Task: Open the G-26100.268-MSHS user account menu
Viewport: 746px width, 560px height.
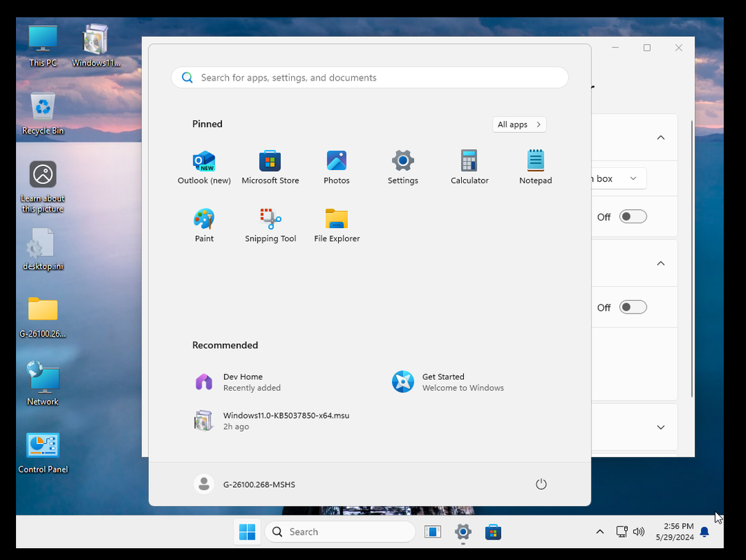Action: pyautogui.click(x=244, y=484)
